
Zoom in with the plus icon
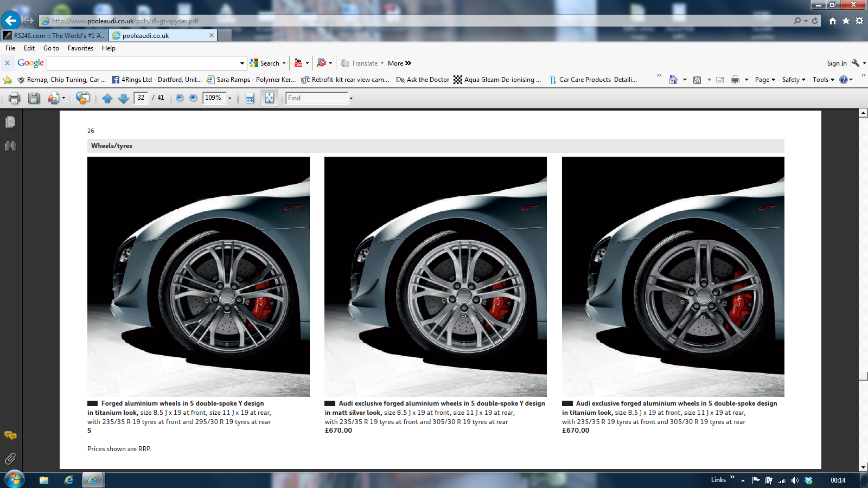pyautogui.click(x=193, y=98)
